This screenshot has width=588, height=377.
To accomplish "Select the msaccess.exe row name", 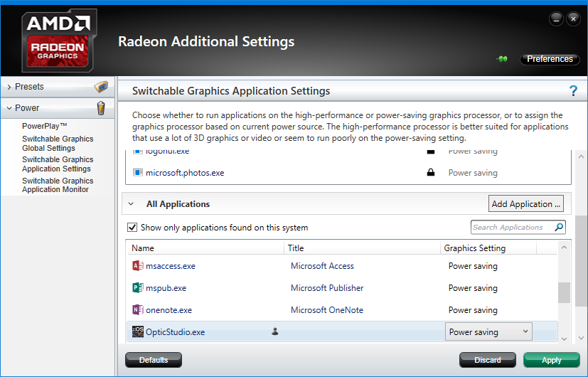I will (x=170, y=266).
